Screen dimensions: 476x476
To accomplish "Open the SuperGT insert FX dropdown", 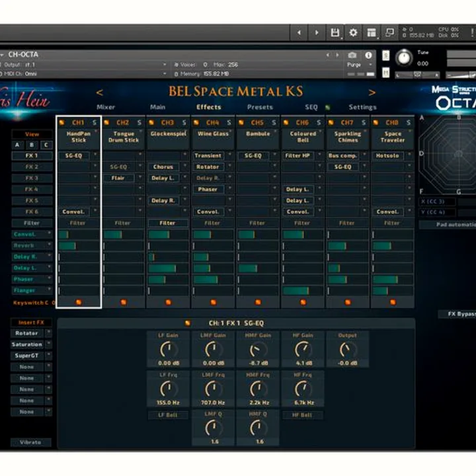I will coord(48,356).
